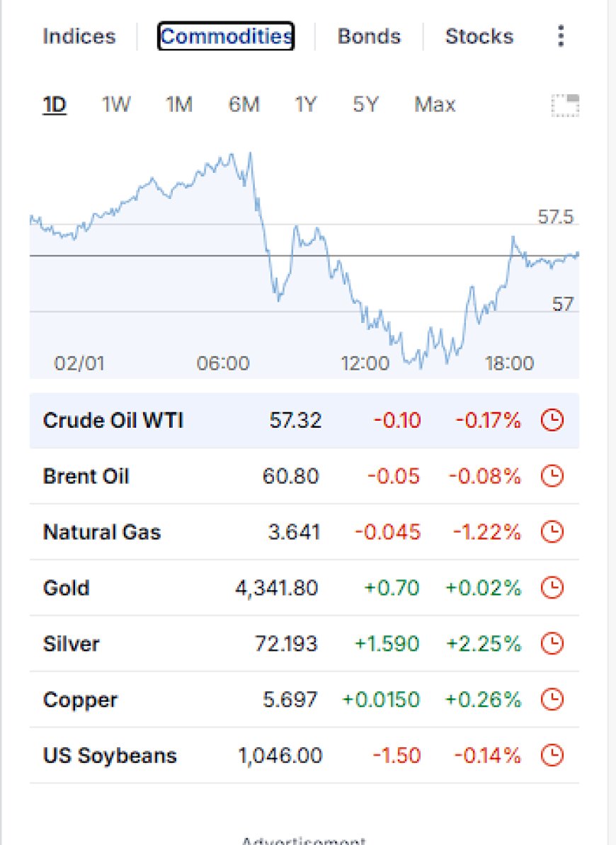Select the 1M chart range

point(179,104)
